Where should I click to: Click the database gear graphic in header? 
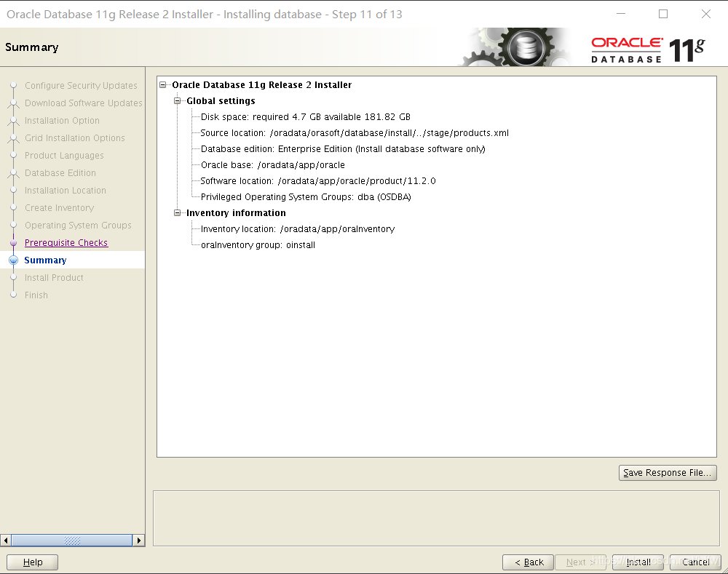[x=515, y=47]
